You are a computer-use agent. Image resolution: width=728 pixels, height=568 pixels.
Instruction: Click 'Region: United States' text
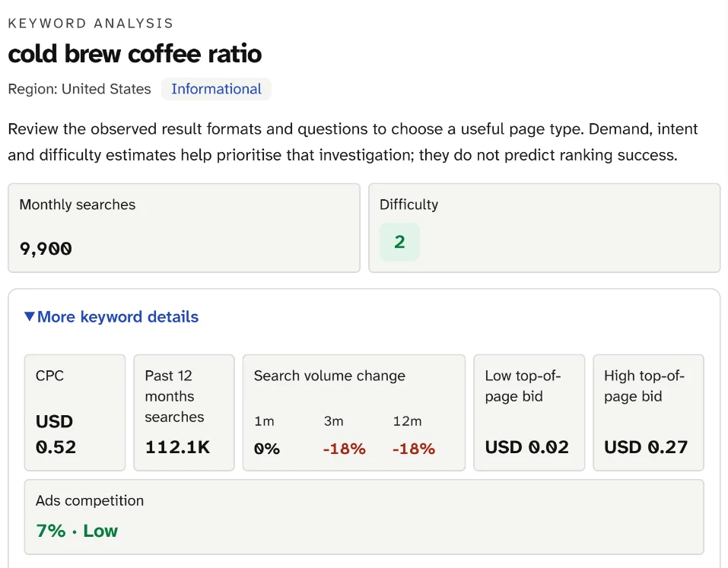[79, 89]
